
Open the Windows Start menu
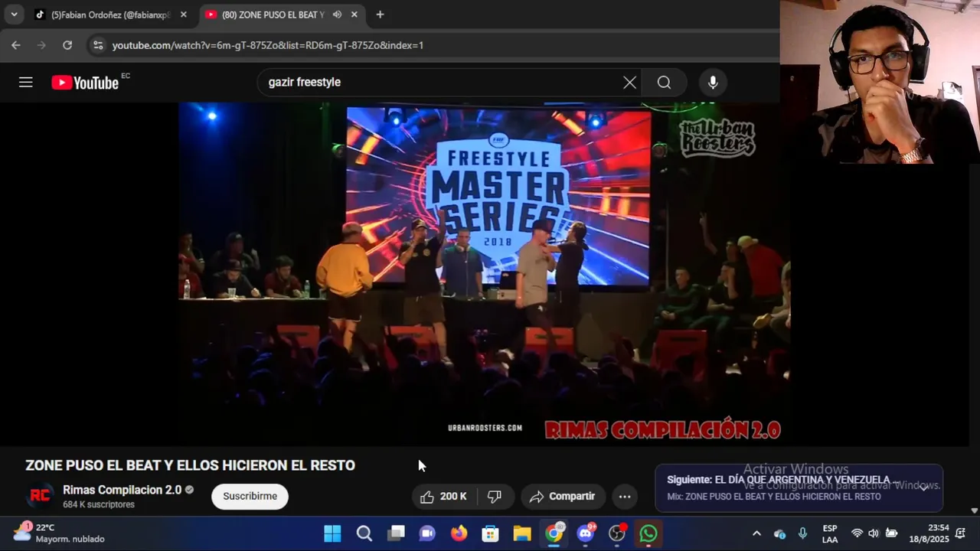point(332,533)
